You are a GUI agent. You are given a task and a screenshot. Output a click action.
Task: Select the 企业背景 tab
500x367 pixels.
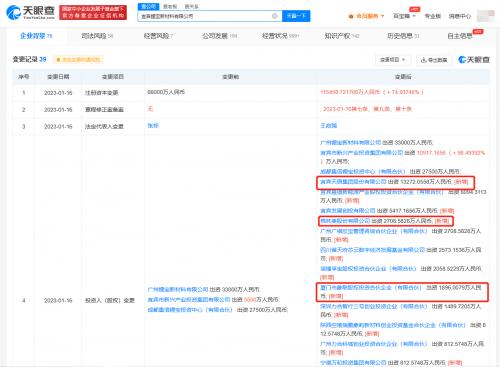point(36,36)
